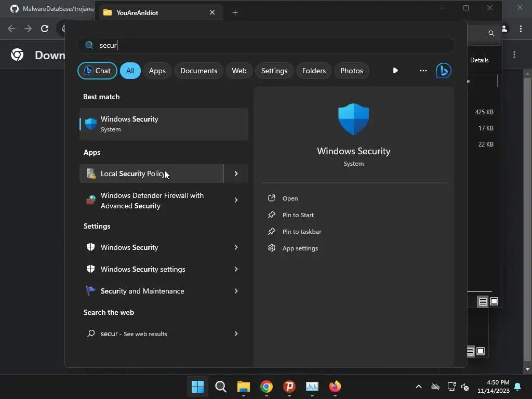Screen dimensions: 532x399
Task: Filter search results by Documents
Action: (198, 71)
